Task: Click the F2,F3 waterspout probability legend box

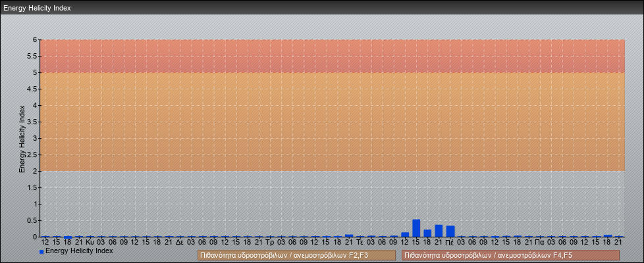Action: point(296,255)
